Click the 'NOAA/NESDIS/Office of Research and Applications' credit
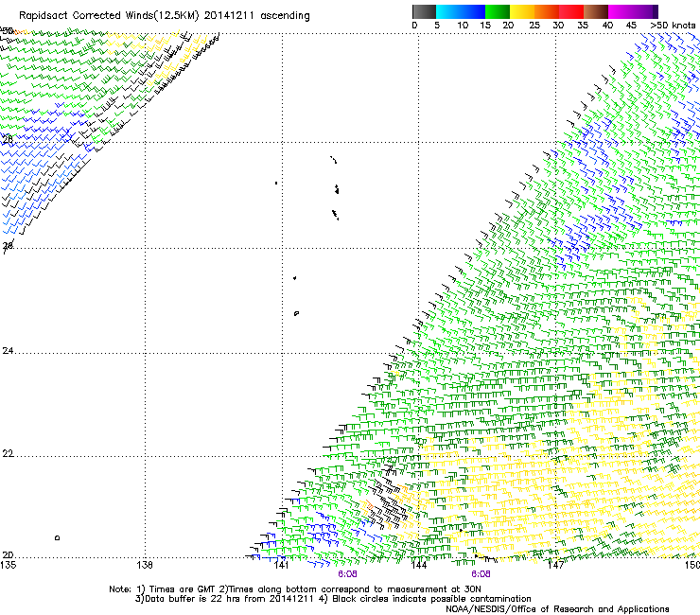Viewport: 700px width, 615px height. [557, 609]
